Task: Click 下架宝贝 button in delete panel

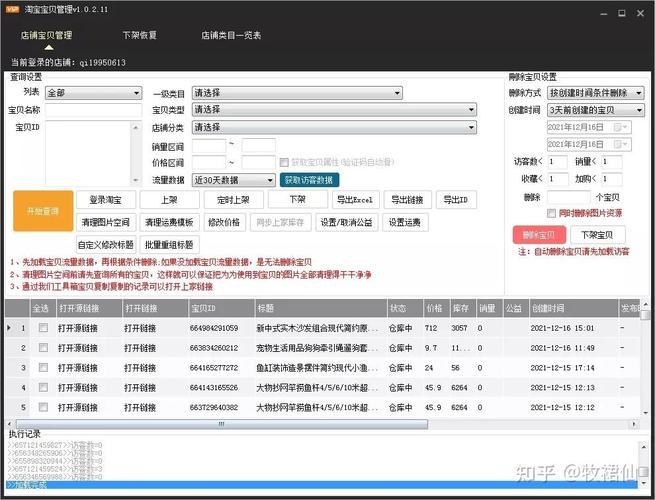Action: 597,235
